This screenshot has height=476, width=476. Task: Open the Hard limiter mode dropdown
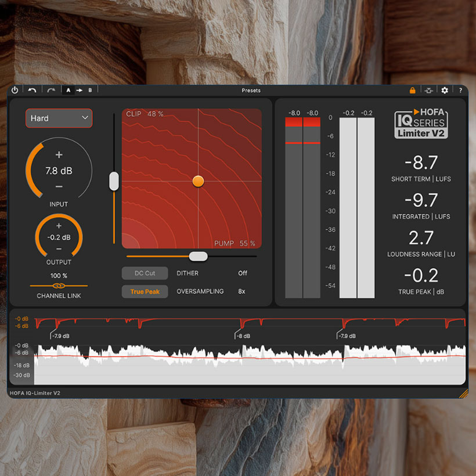(x=59, y=118)
